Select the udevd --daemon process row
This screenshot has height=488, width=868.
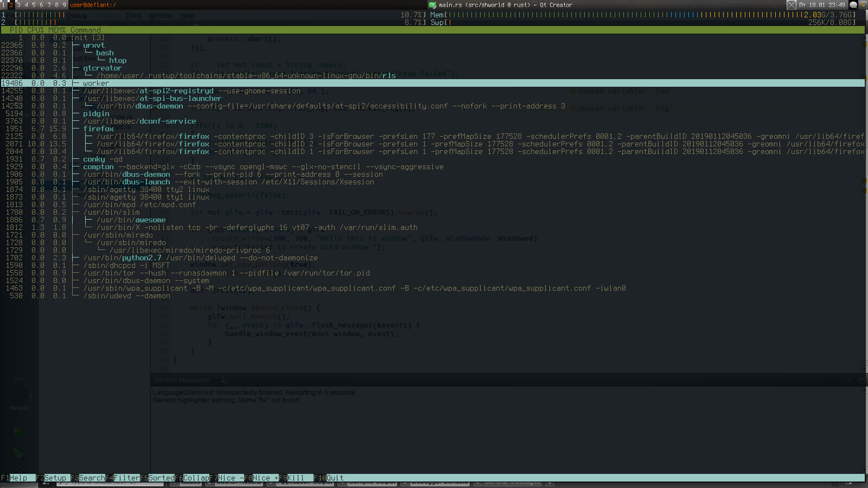(x=432, y=296)
